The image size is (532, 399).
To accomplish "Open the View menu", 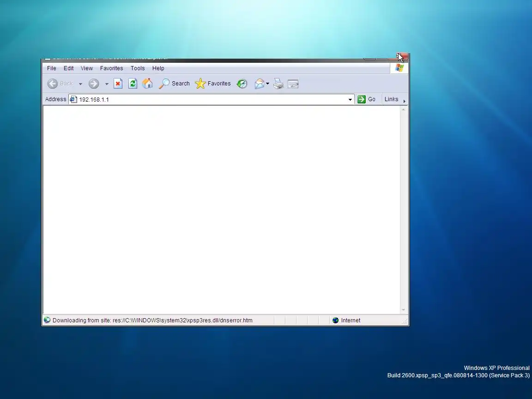I will 86,68.
